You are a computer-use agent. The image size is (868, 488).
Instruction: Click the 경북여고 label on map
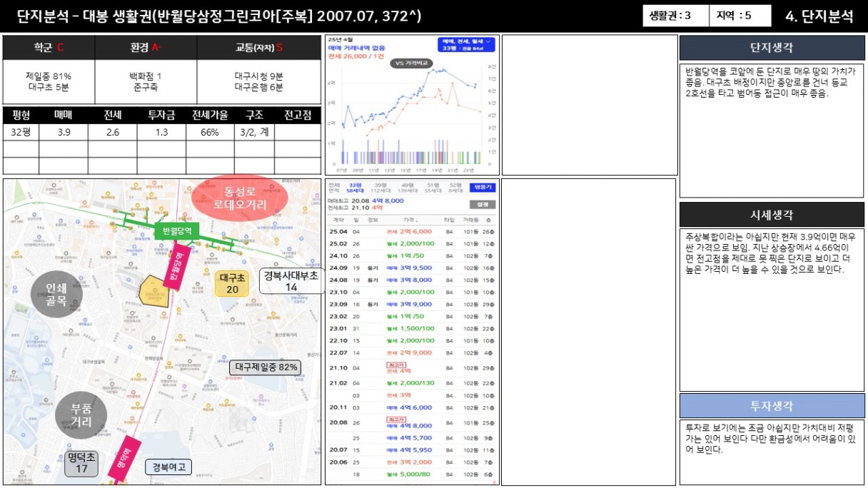click(168, 467)
